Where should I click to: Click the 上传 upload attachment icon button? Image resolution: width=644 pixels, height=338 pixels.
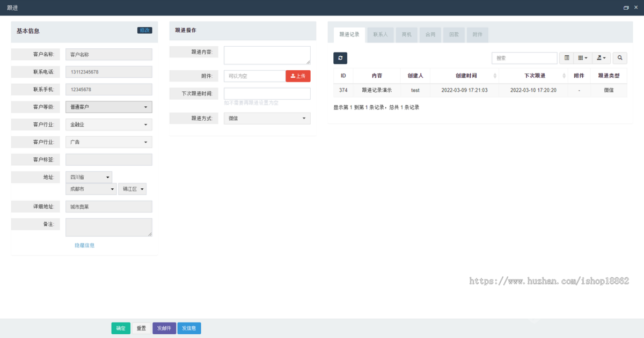pyautogui.click(x=298, y=76)
